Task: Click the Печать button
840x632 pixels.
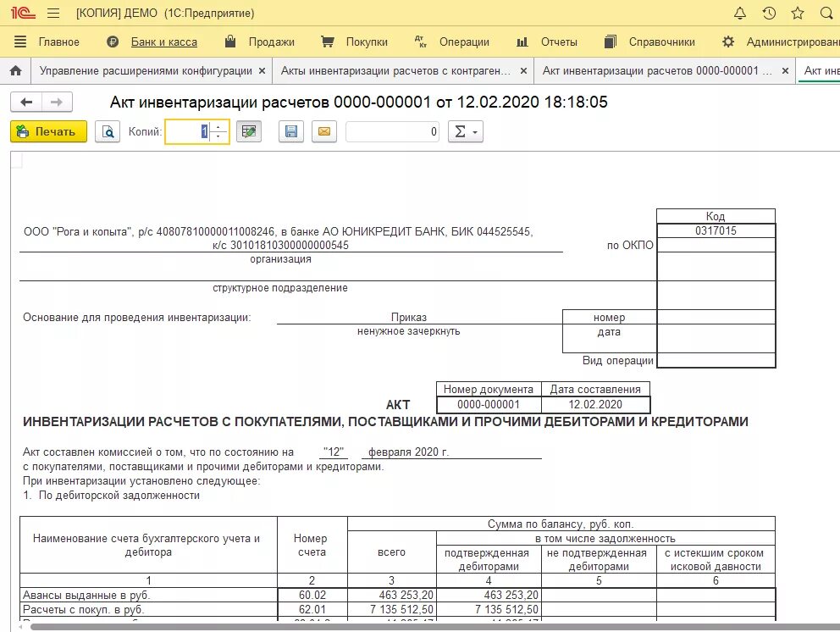Action: pyautogui.click(x=49, y=131)
